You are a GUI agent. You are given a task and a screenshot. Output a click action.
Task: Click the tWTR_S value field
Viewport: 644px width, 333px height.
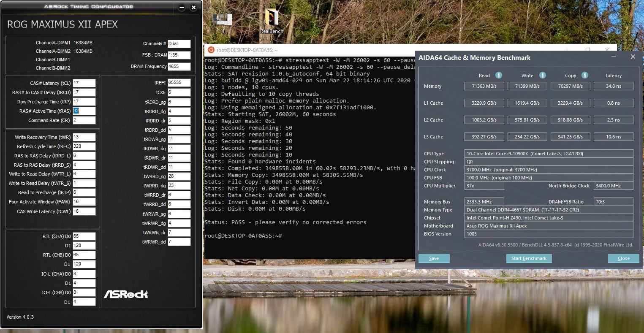click(x=84, y=183)
